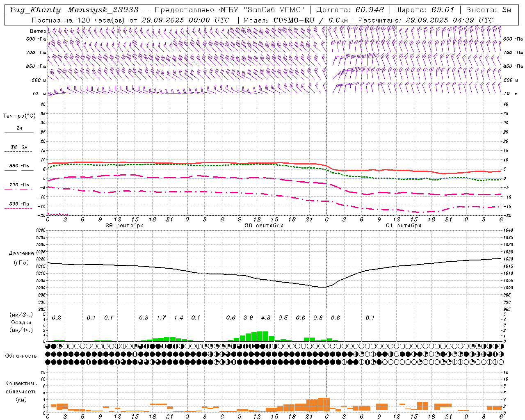525x420 pixels.
Task: Click the 3-hour precipitation value 0.5
Action: (283, 318)
